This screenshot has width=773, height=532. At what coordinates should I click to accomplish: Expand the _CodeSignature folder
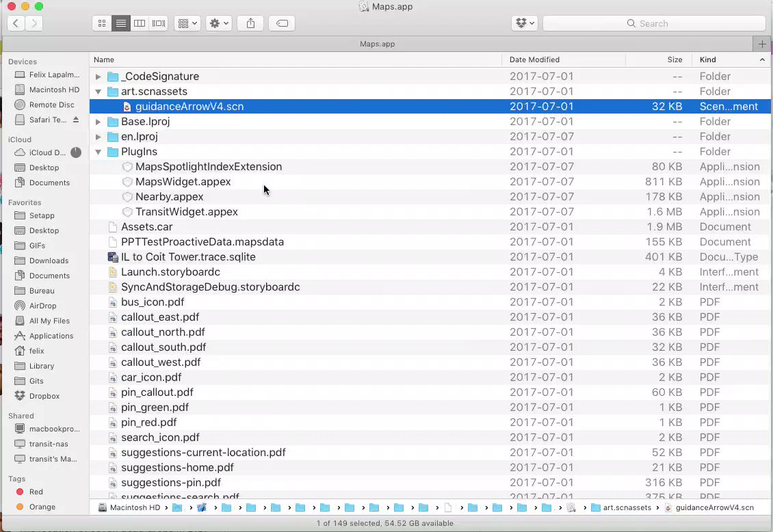98,77
